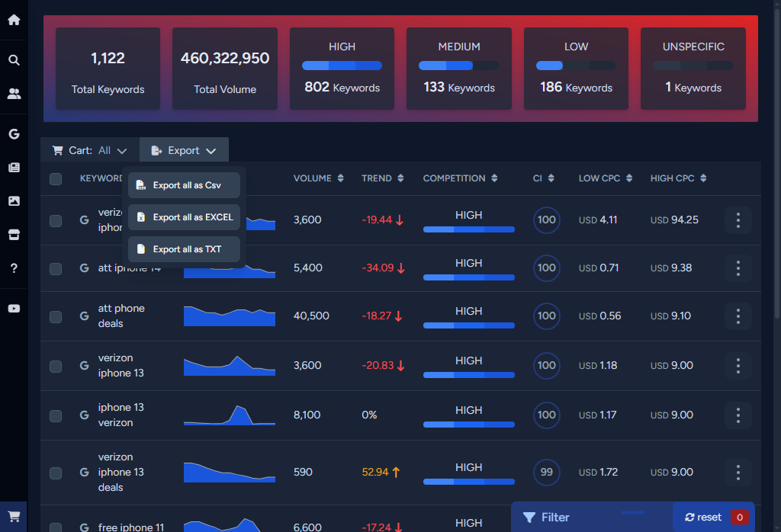Check the att iphone 14 row

pyautogui.click(x=56, y=269)
